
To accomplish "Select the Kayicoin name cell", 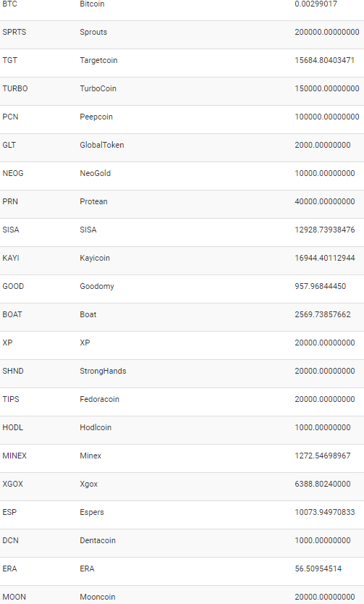I will point(95,258).
